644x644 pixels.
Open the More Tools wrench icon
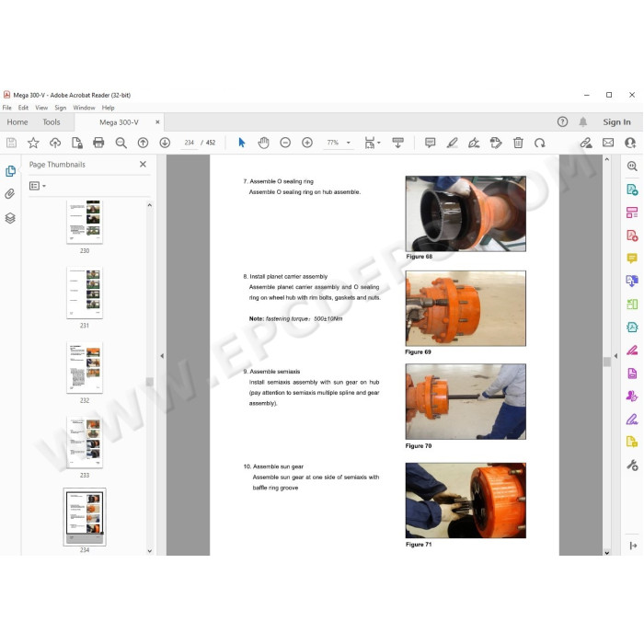tap(632, 466)
